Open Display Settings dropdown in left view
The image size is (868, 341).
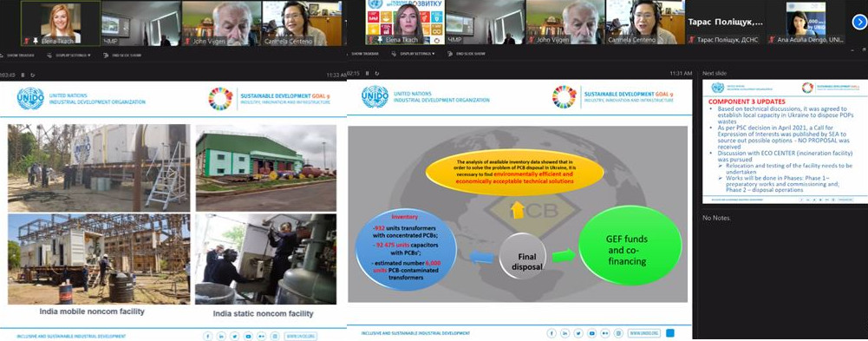click(x=69, y=55)
